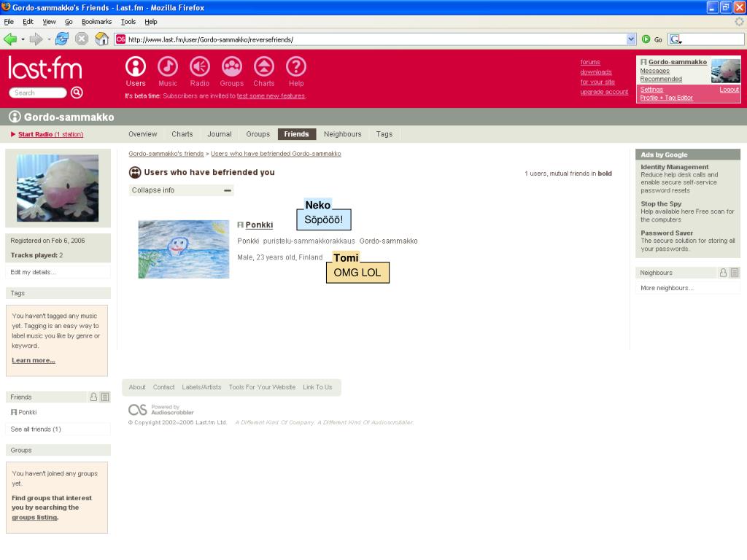Open the Groups icon in the header
This screenshot has width=747, height=560.
[x=232, y=66]
